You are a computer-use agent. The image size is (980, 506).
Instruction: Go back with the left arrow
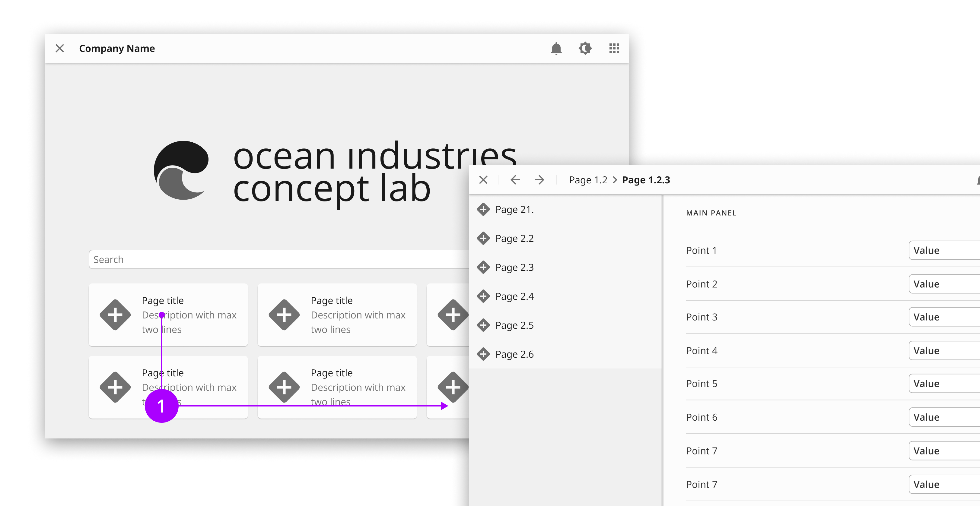515,179
